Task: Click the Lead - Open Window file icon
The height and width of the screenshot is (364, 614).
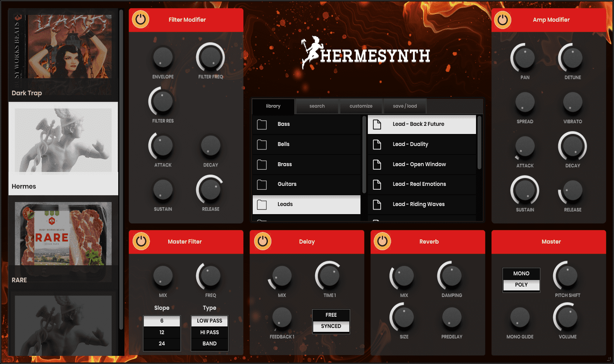Action: 377,165
